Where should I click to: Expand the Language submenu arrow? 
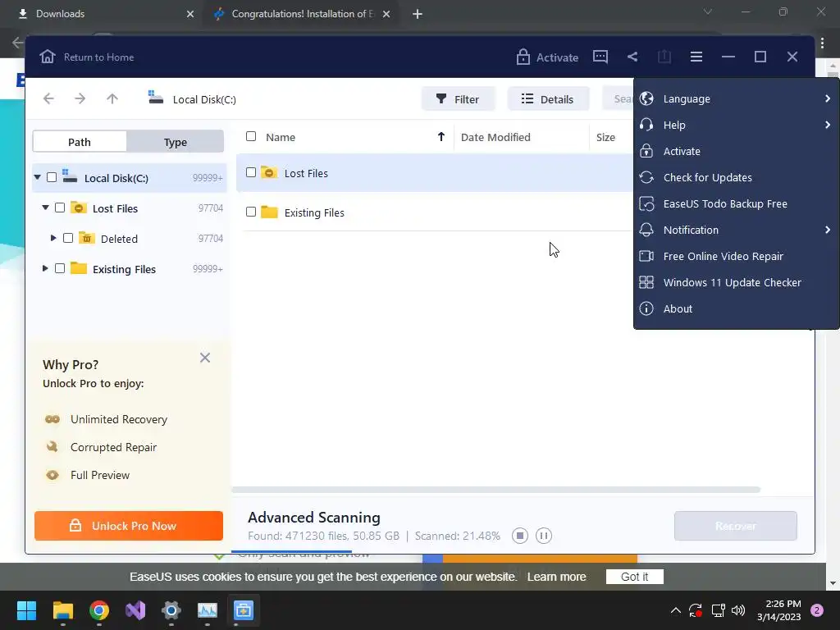coord(827,98)
